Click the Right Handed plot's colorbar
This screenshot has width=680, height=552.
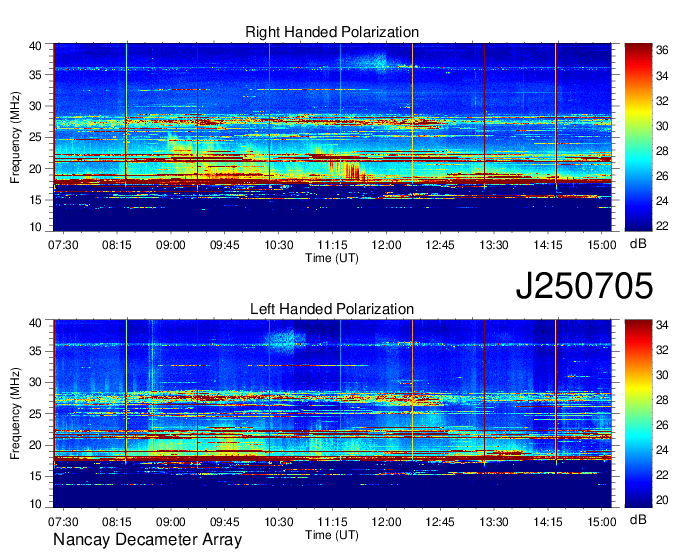pyautogui.click(x=638, y=137)
